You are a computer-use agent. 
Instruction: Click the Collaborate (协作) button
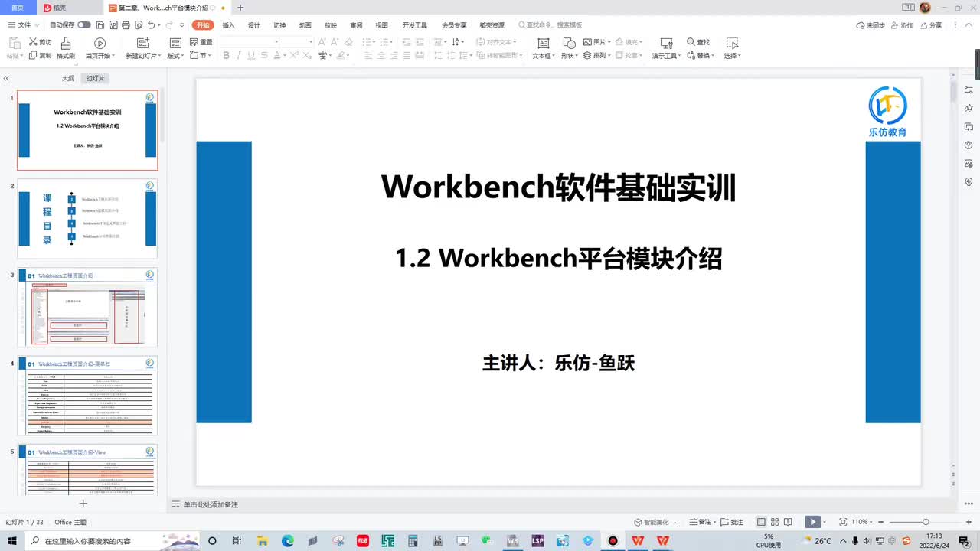pyautogui.click(x=902, y=25)
